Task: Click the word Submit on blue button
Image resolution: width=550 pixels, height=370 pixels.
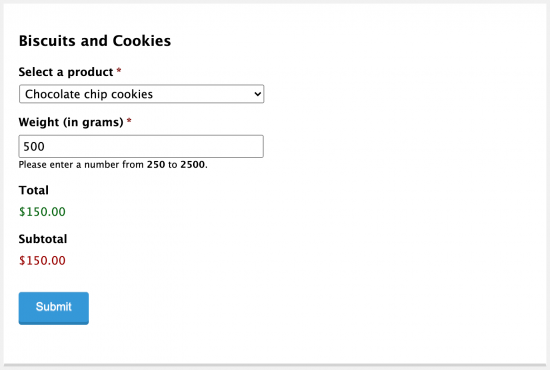Action: 54,307
